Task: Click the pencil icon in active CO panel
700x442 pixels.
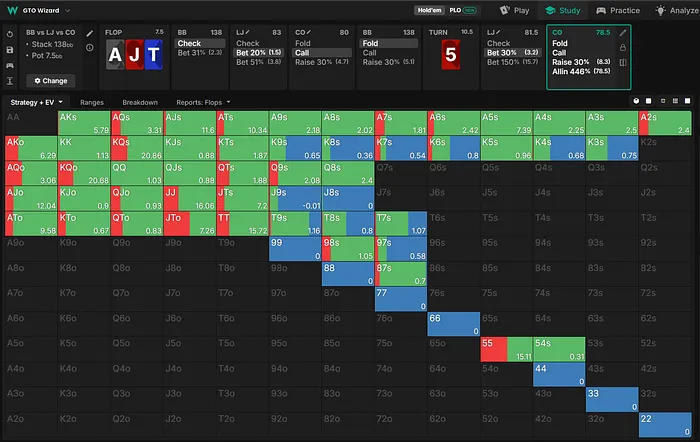Action: 623,33
